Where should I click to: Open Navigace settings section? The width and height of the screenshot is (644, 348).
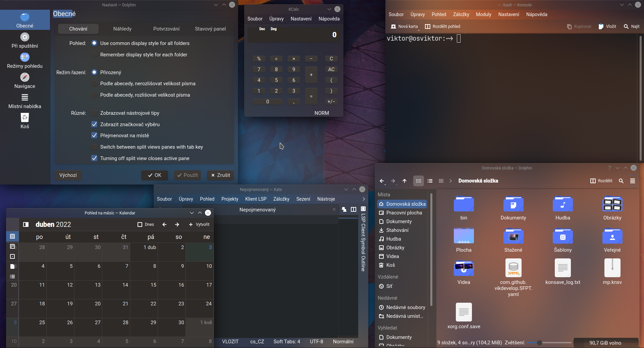pyautogui.click(x=25, y=81)
